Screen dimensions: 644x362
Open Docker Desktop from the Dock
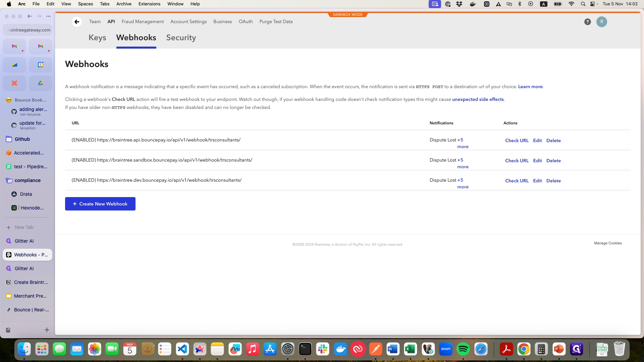[340, 349]
